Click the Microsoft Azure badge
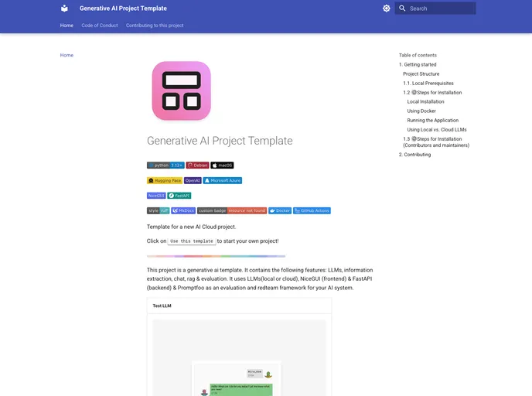532x396 pixels. [223, 180]
